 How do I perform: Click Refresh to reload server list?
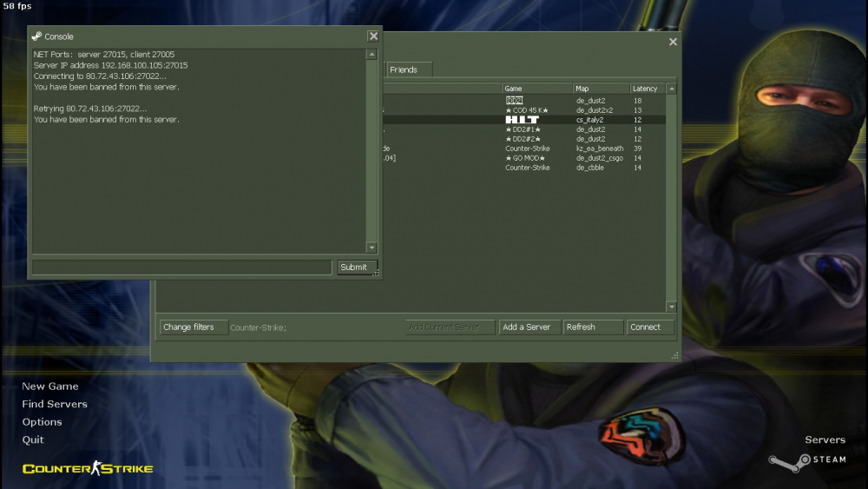(594, 327)
